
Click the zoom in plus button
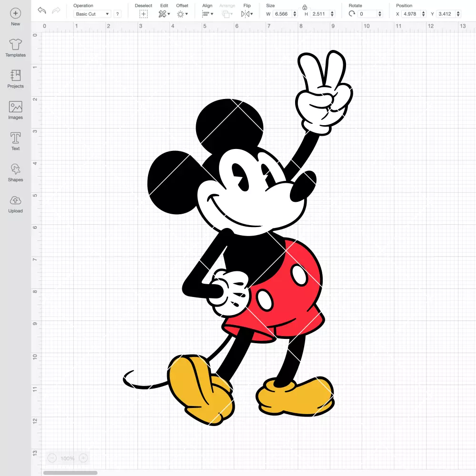click(x=83, y=458)
